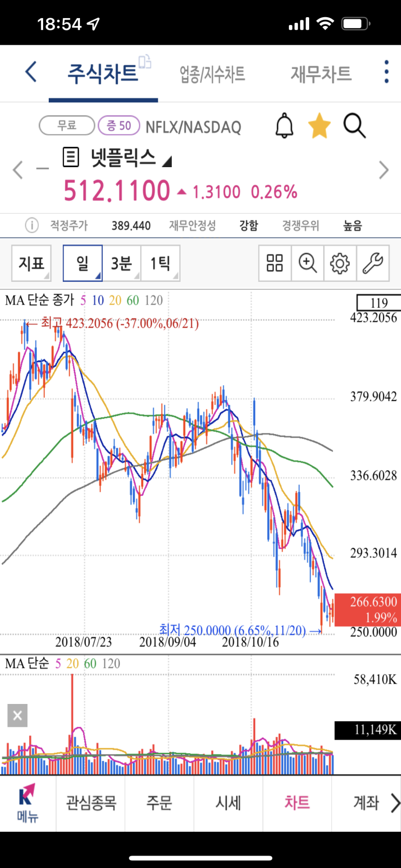
Task: Expand the 넷플릭스 stock name dropdown
Action: [167, 162]
